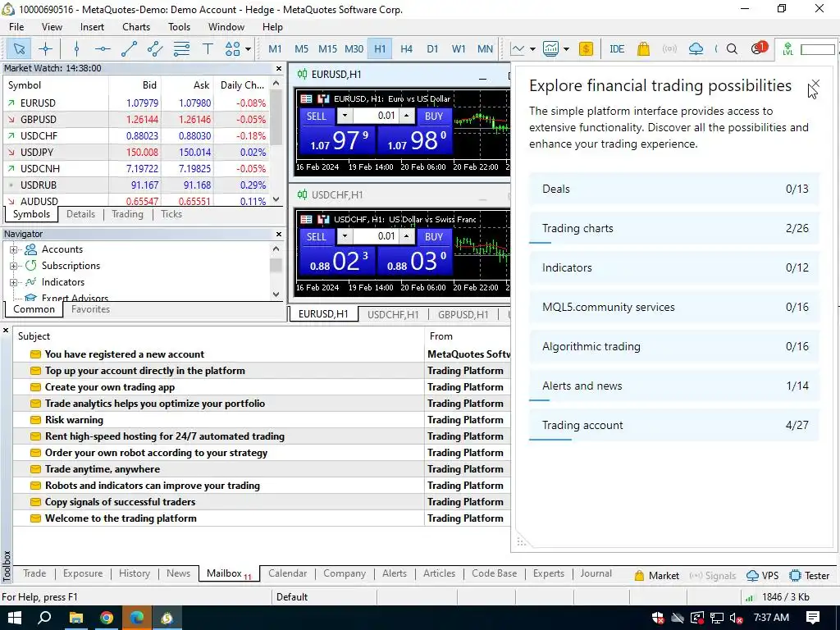Open the Tester button in toolbox
The image size is (840, 630).
(x=810, y=575)
